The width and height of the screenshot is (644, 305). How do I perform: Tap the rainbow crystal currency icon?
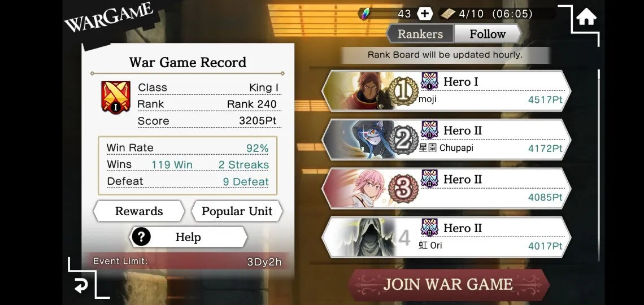coord(364,14)
